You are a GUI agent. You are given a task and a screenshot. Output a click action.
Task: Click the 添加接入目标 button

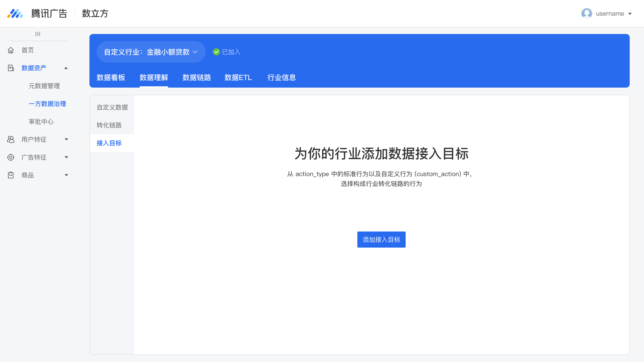tap(381, 240)
